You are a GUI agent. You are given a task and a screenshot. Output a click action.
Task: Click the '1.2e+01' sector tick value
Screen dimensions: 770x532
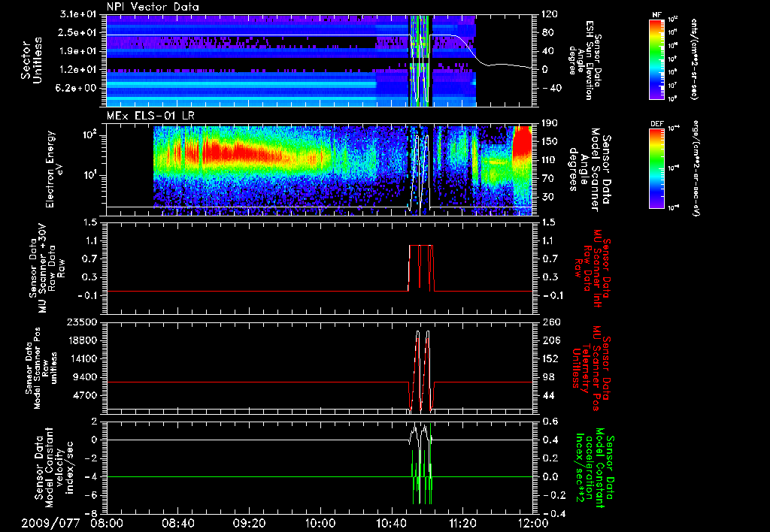pyautogui.click(x=79, y=70)
